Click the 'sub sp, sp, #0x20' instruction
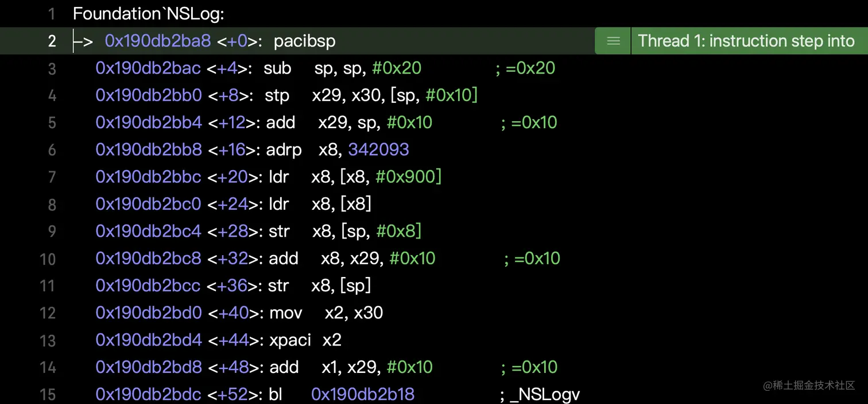This screenshot has height=404, width=868. [343, 68]
